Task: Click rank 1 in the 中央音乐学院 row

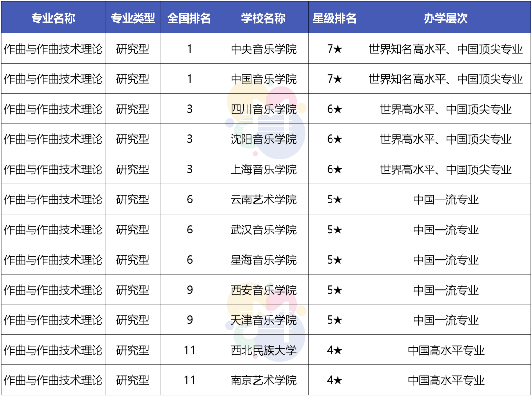Action: tap(189, 49)
